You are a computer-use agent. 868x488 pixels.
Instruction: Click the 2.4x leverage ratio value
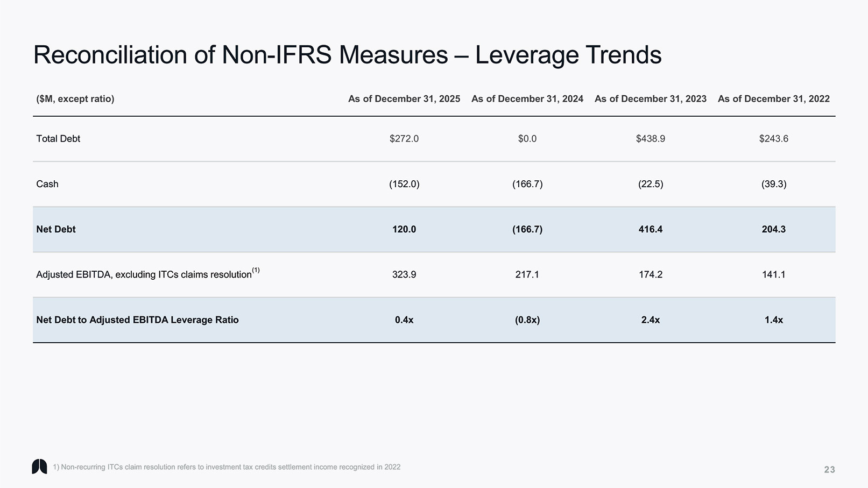tap(650, 320)
